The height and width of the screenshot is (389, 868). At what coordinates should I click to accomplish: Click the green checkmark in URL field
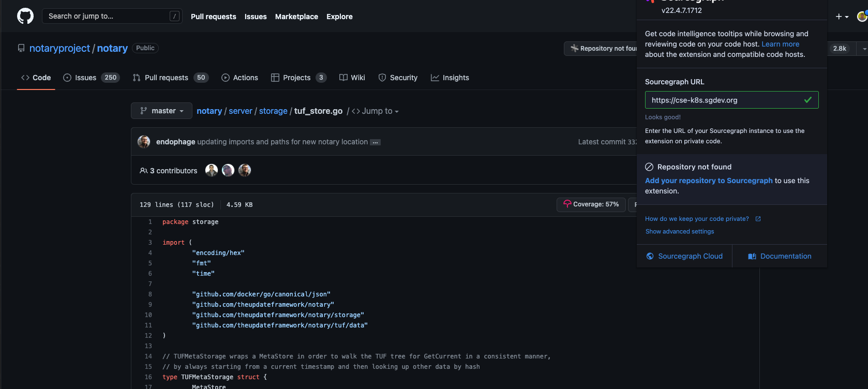(808, 100)
